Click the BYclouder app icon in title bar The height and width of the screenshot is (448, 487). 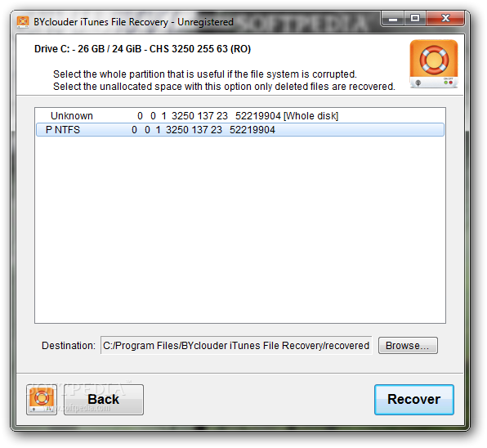(x=23, y=22)
